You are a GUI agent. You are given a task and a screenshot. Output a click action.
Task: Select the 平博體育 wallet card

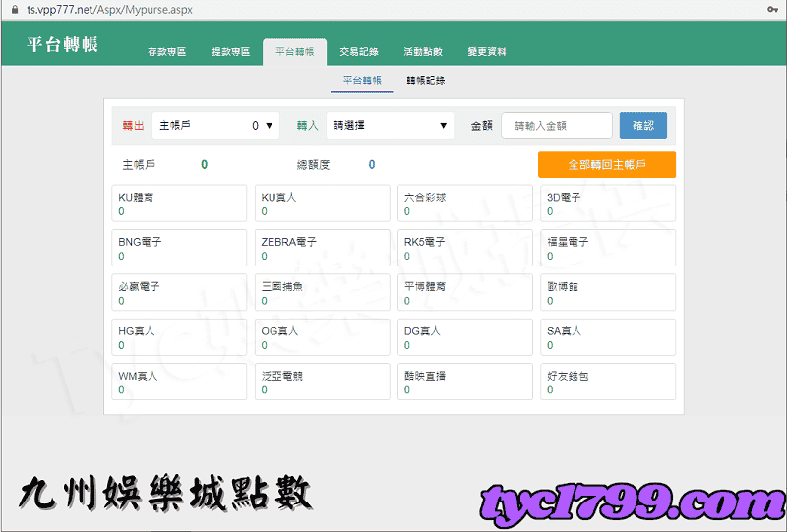[465, 293]
